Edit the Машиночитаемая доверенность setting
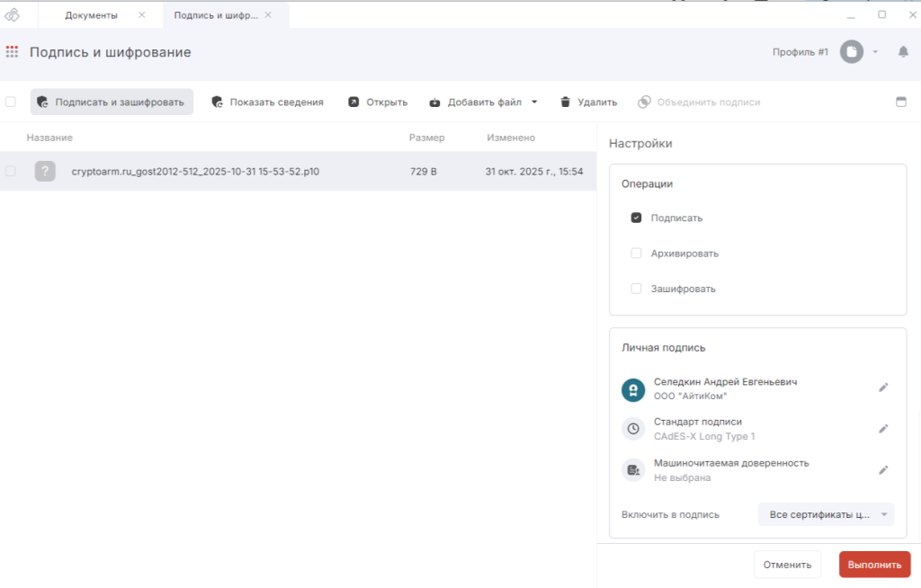Image resolution: width=921 pixels, height=588 pixels. tap(883, 469)
